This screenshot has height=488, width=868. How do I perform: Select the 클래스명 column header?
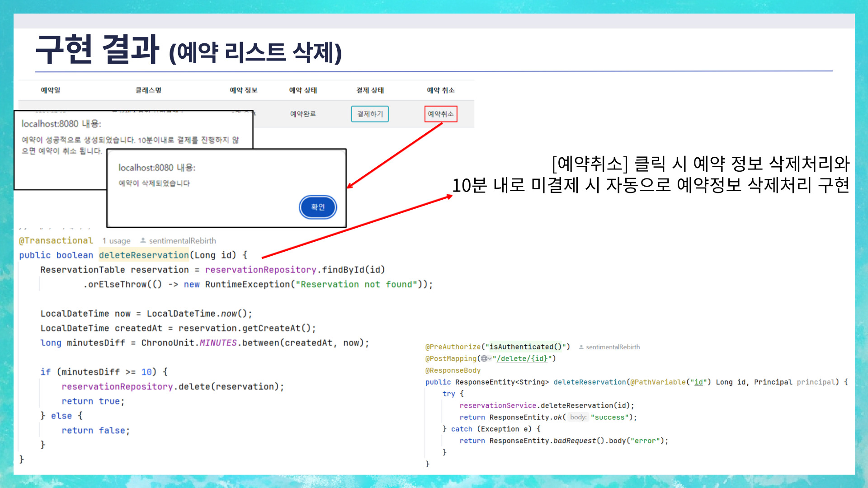(148, 90)
